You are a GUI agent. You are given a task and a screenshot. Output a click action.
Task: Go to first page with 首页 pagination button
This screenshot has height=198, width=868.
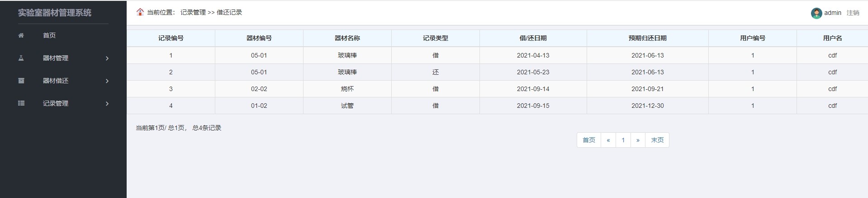588,140
